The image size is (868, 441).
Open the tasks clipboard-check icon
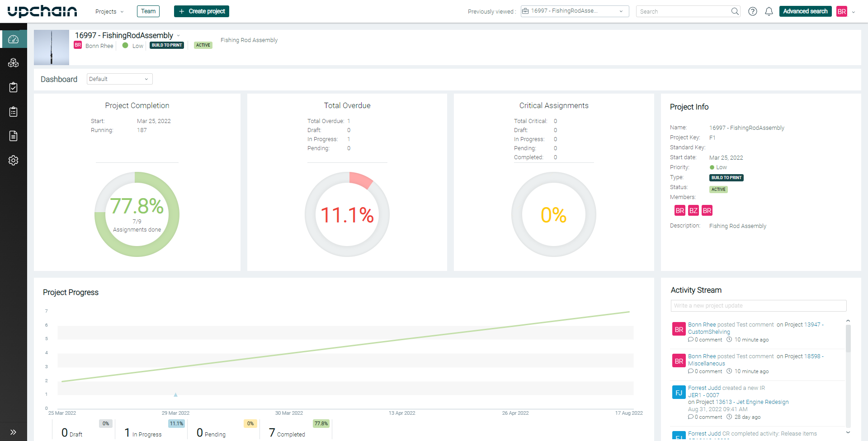click(x=14, y=87)
